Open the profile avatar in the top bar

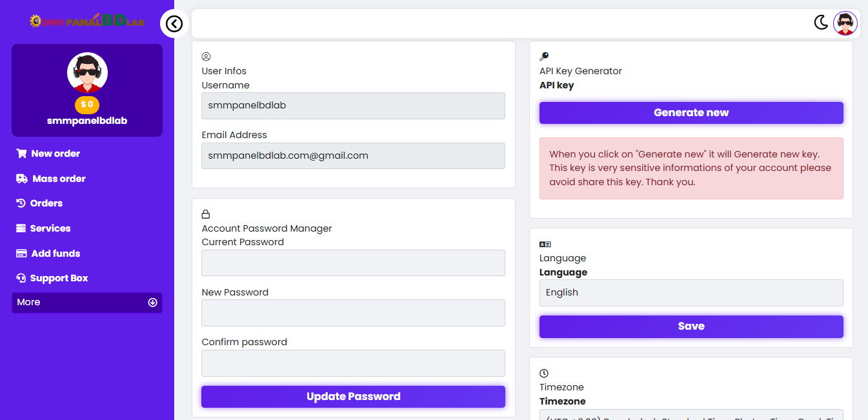(x=845, y=23)
